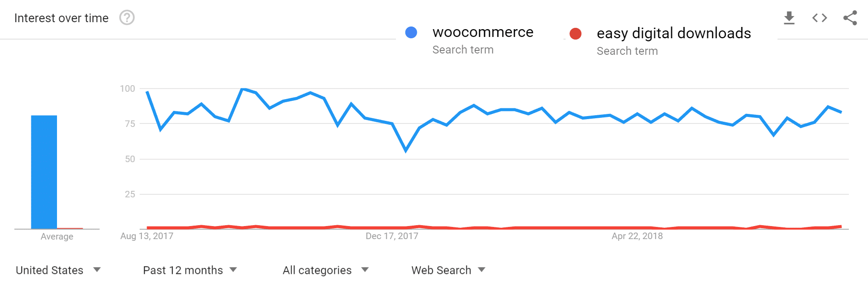Open the Web Search type dropdown
This screenshot has width=868, height=293.
pos(441,270)
